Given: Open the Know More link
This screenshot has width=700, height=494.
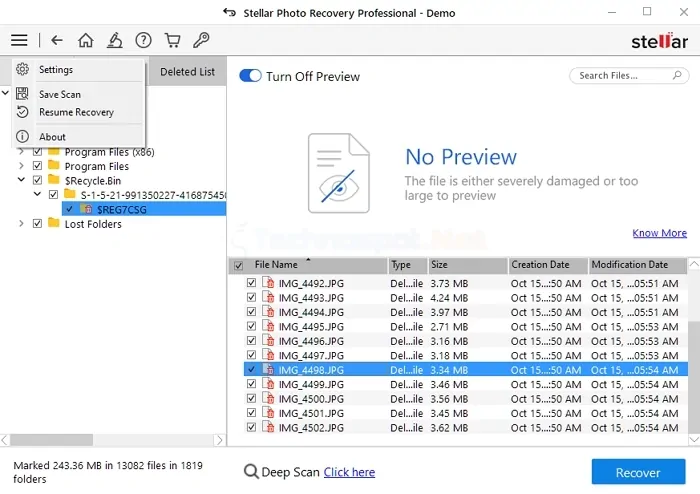Looking at the screenshot, I should [659, 233].
